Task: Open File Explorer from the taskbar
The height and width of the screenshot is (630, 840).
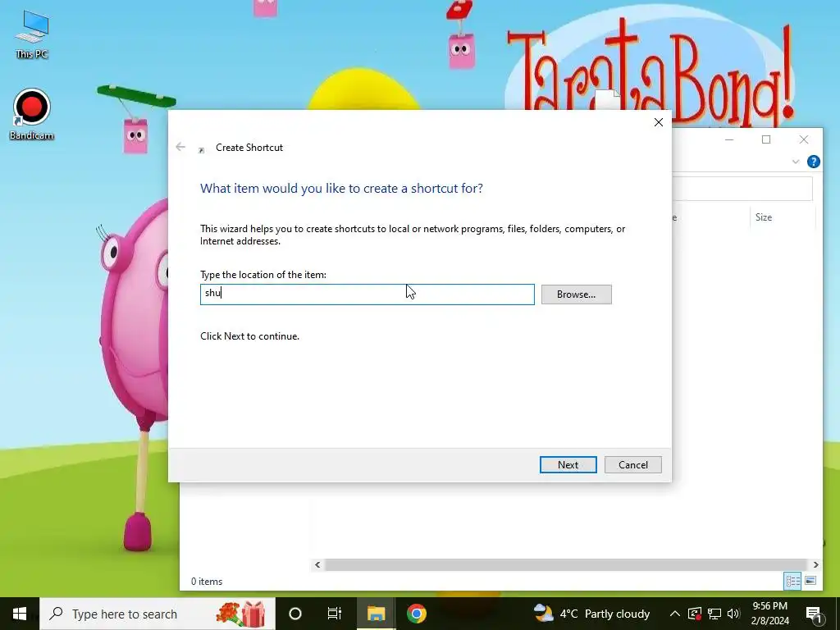Action: [x=376, y=614]
